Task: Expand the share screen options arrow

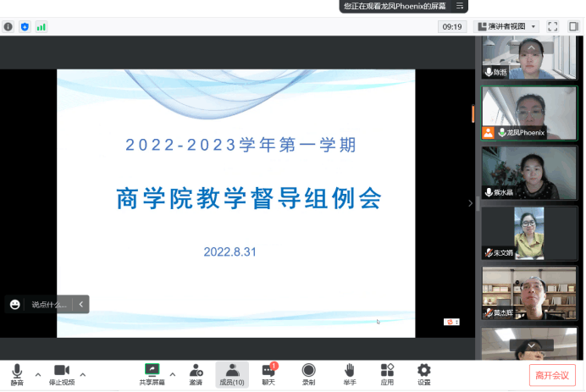Action: (x=172, y=374)
